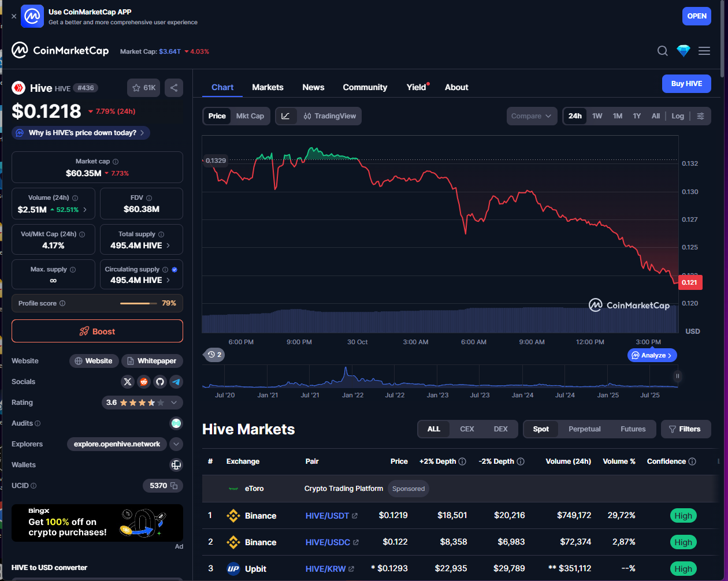Click the FDV info icon

pos(149,198)
